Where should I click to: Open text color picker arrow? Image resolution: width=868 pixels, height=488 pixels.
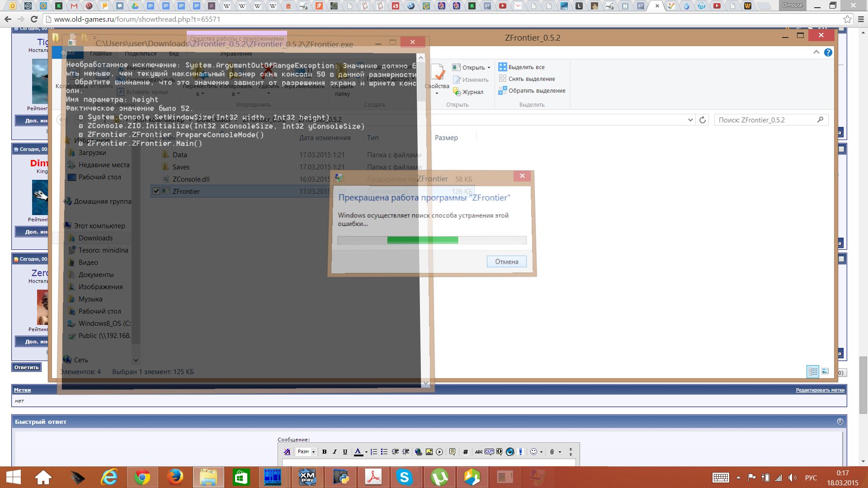[366, 452]
